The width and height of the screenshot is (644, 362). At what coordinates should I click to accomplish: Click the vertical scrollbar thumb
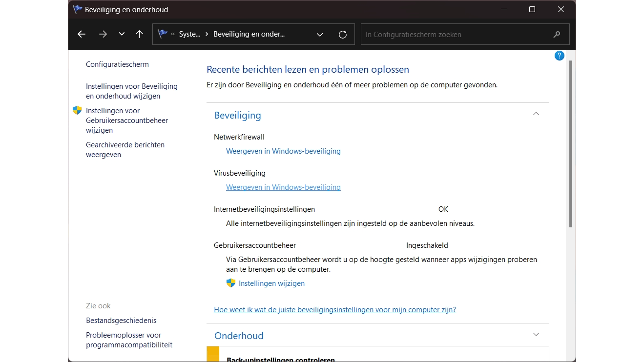(571, 144)
